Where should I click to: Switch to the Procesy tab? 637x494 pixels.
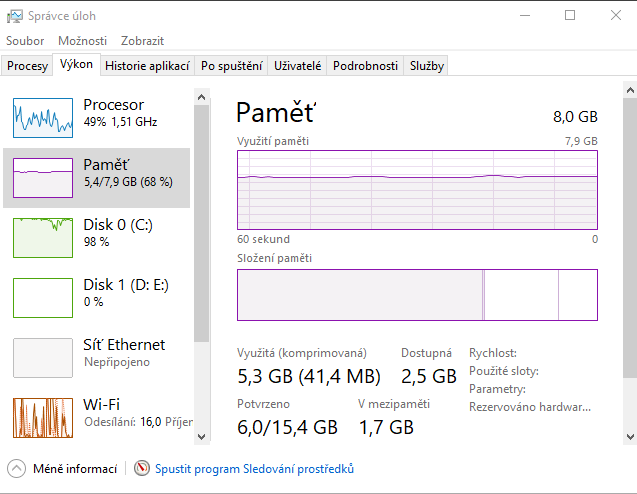[x=27, y=66]
